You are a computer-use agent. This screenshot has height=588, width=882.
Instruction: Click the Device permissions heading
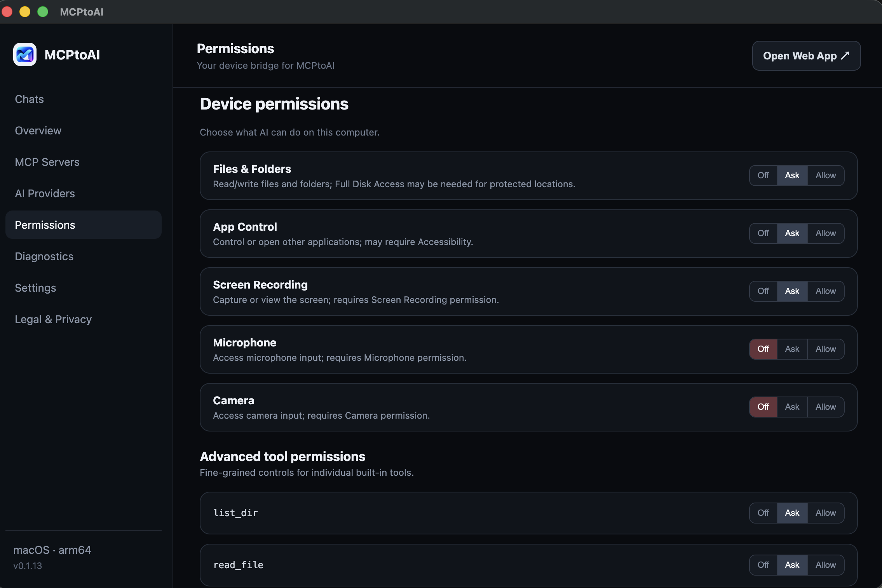274,104
